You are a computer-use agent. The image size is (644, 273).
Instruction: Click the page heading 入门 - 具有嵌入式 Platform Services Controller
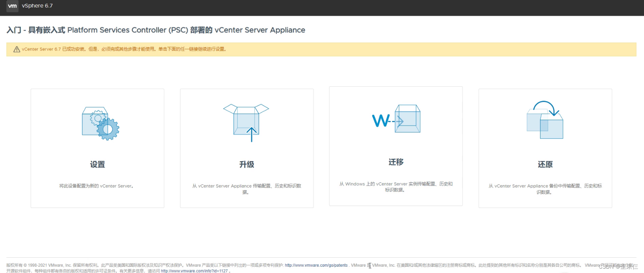(156, 30)
